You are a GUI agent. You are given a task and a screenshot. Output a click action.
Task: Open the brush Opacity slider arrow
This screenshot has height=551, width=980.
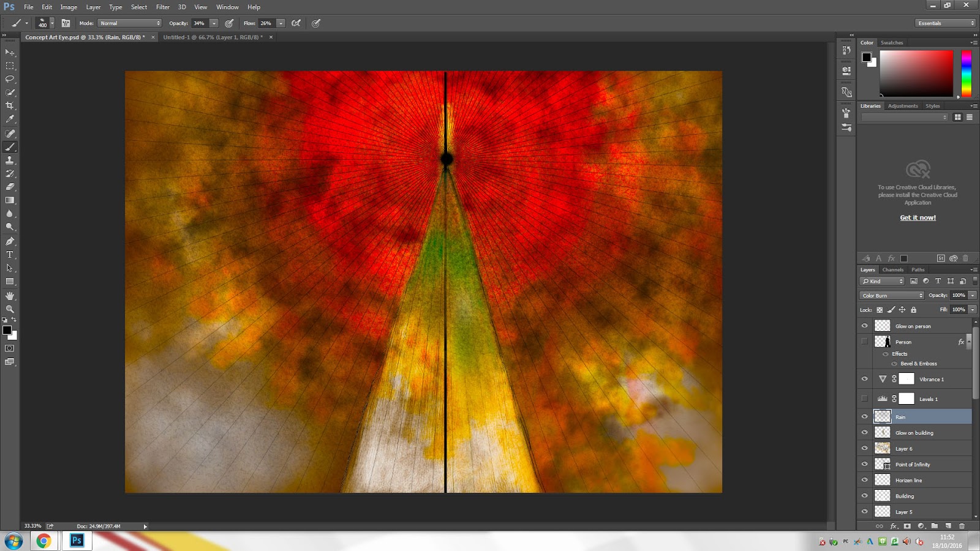click(214, 23)
